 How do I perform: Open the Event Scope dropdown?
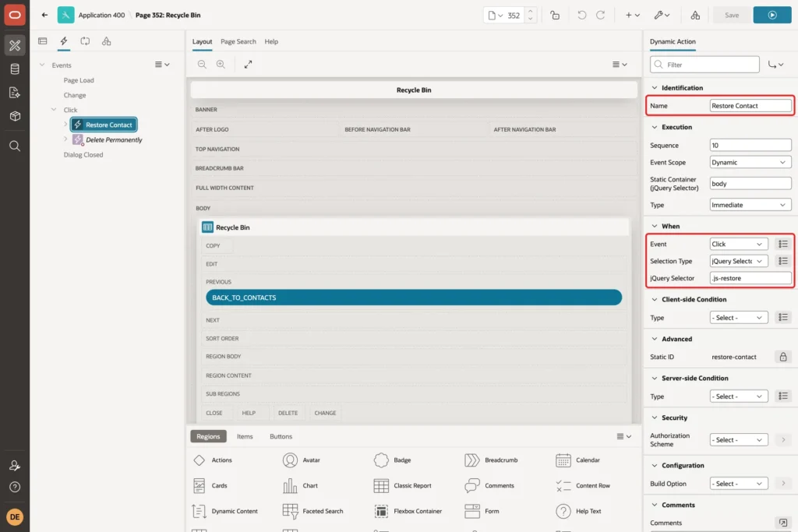tap(750, 162)
